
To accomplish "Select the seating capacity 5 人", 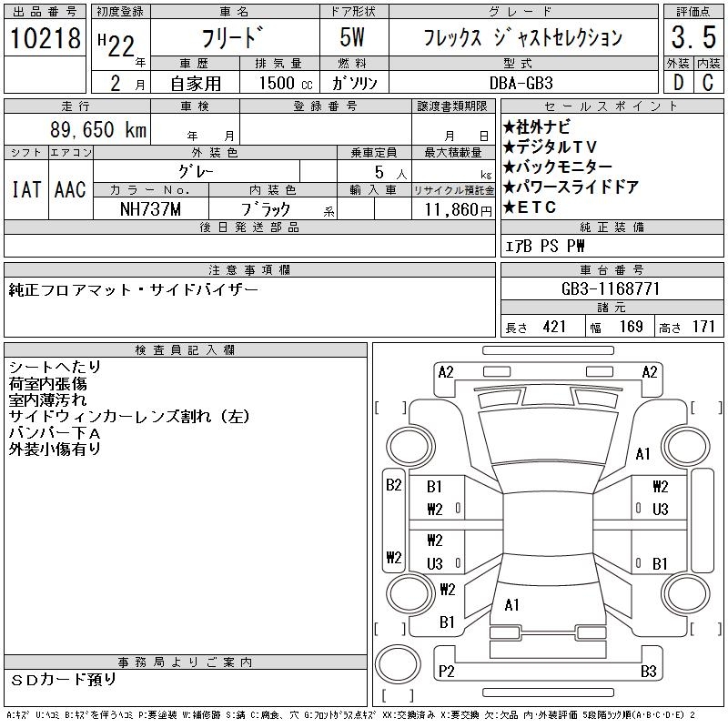I will tap(391, 173).
